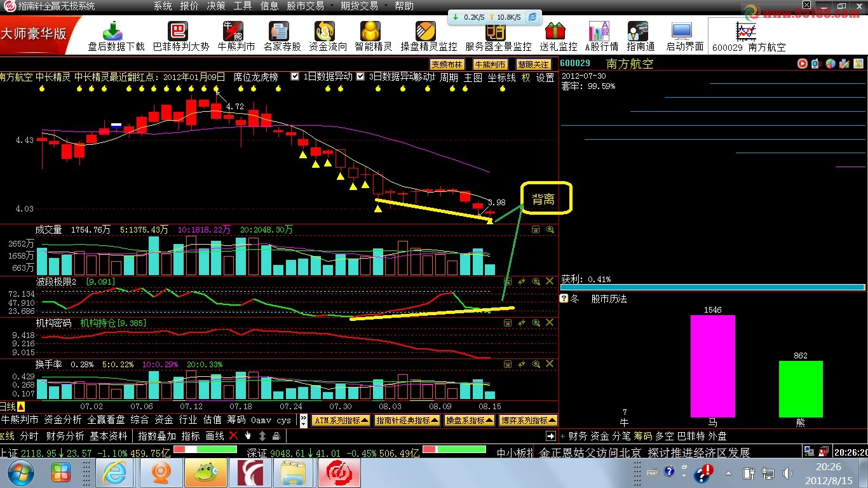Viewport: 868px width, 488px height.
Task: Open the bar chart icon in stock header
Action: pyautogui.click(x=844, y=63)
